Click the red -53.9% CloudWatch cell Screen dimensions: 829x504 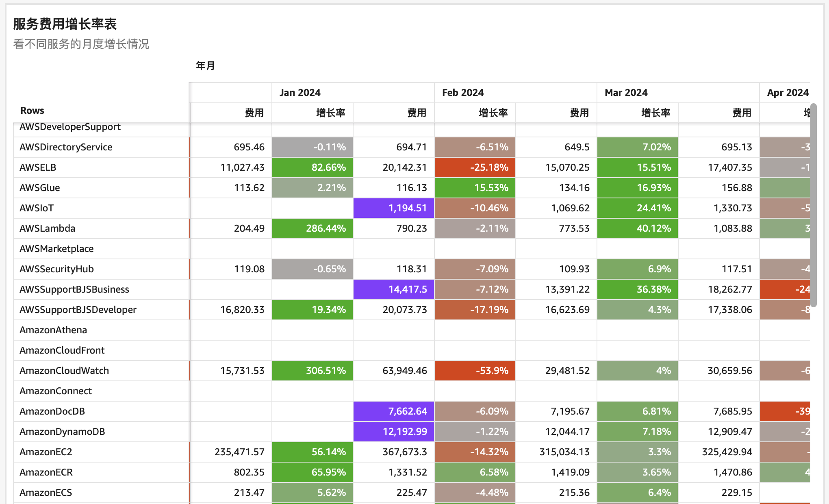point(475,371)
